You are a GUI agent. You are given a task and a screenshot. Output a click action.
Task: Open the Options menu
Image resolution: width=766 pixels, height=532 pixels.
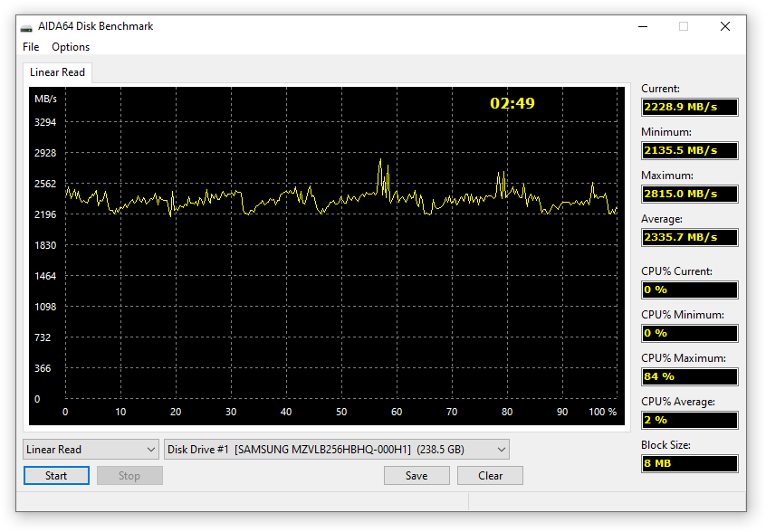pyautogui.click(x=71, y=47)
